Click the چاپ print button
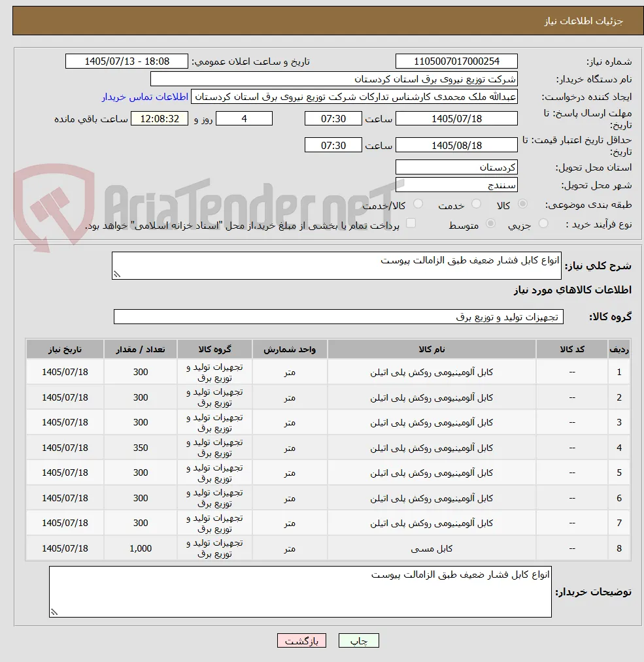This screenshot has height=662, width=644. point(358,641)
